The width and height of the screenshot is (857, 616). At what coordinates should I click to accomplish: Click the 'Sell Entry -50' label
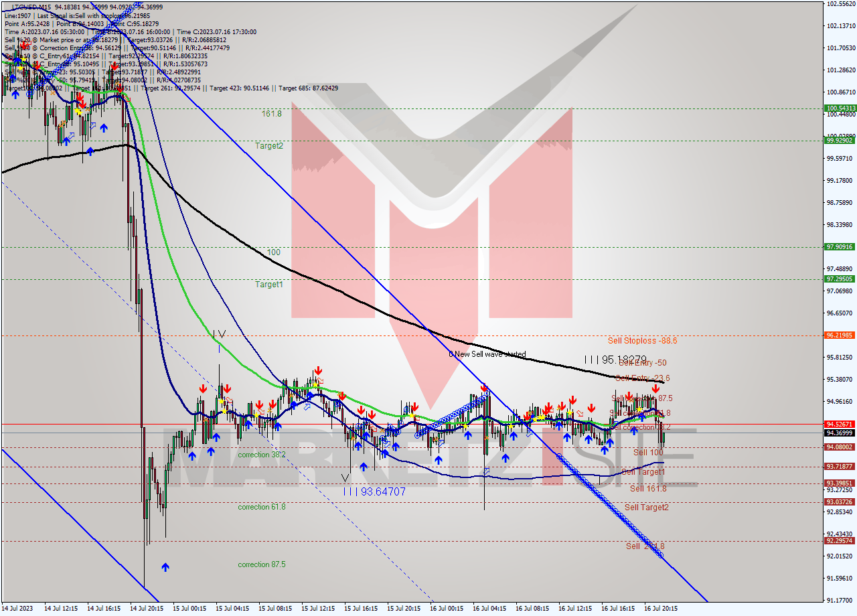[643, 363]
